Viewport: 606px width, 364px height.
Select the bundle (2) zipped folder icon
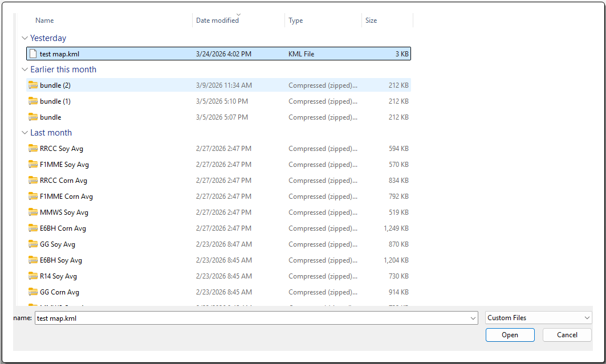(x=33, y=85)
